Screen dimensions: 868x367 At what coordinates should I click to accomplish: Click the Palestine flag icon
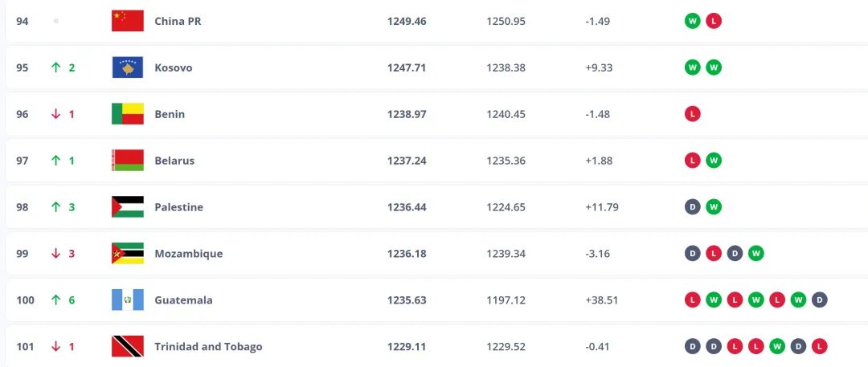[x=127, y=207]
